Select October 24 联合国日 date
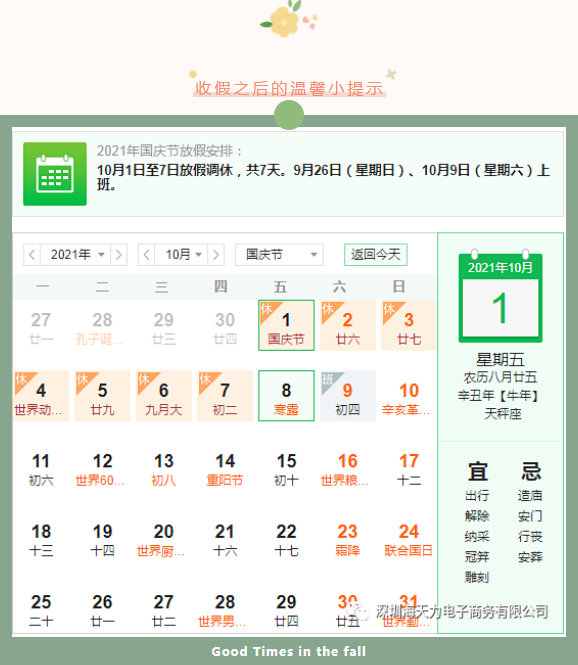The image size is (578, 665). (409, 539)
